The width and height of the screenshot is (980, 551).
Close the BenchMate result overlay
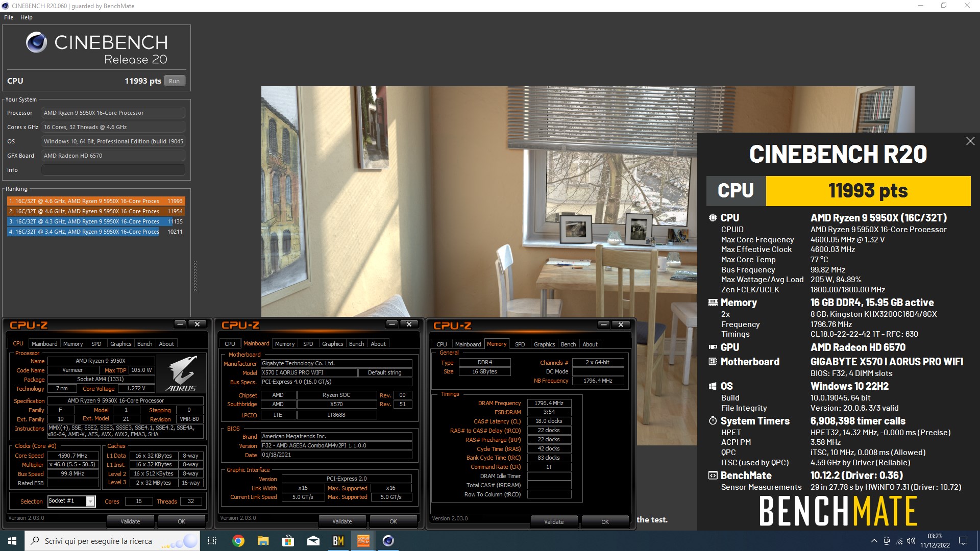(x=970, y=141)
